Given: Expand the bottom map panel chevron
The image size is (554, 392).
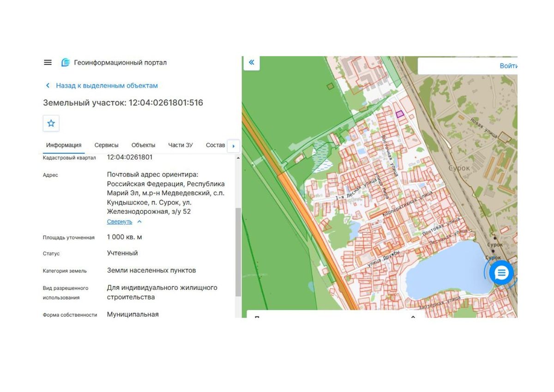Looking at the screenshot, I should [413, 316].
